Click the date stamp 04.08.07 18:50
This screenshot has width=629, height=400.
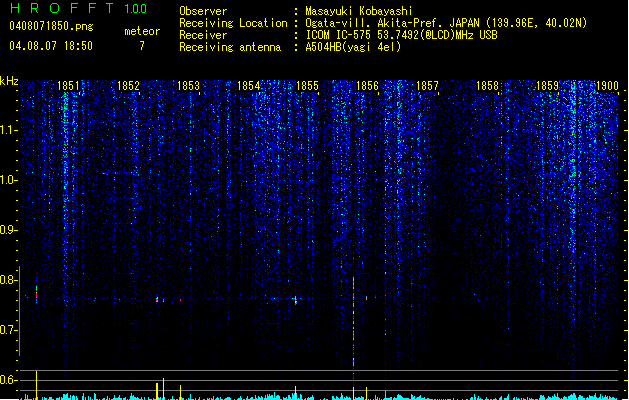pos(51,46)
